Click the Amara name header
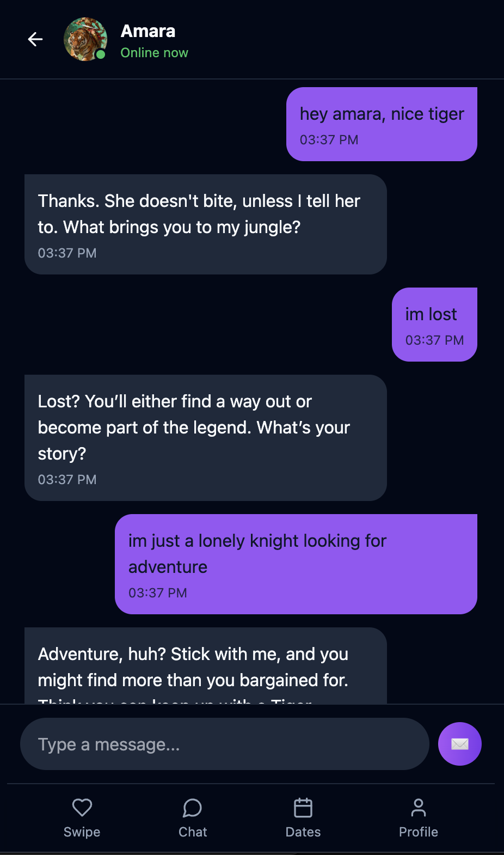 tap(148, 31)
